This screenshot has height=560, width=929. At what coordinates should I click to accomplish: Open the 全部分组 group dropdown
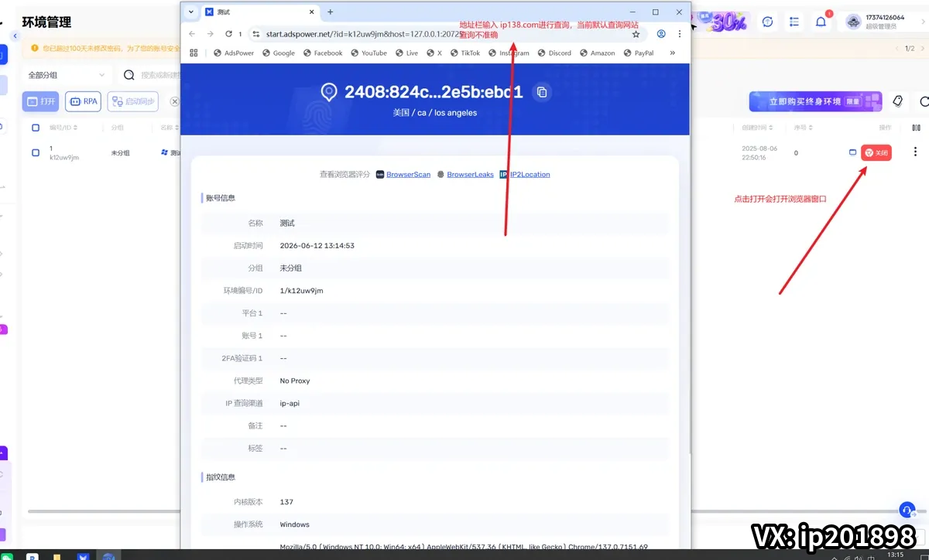[66, 75]
